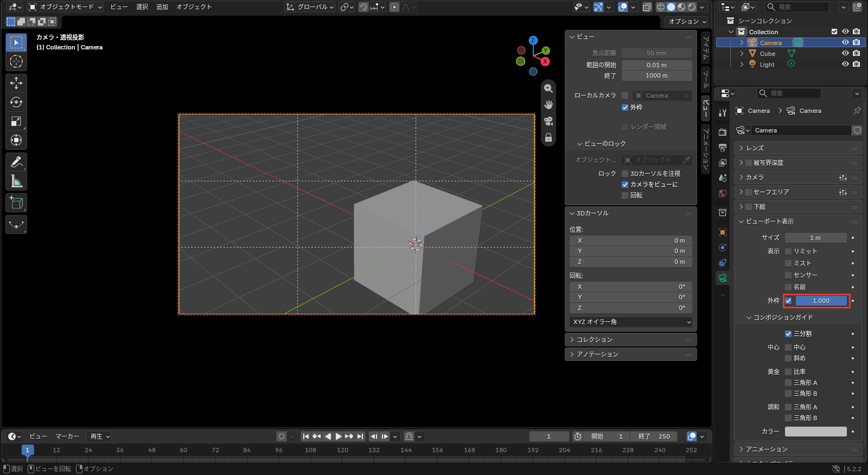The width and height of the screenshot is (868, 475).
Task: Click the 外枠 opacity slider showing 1.000
Action: [821, 301]
